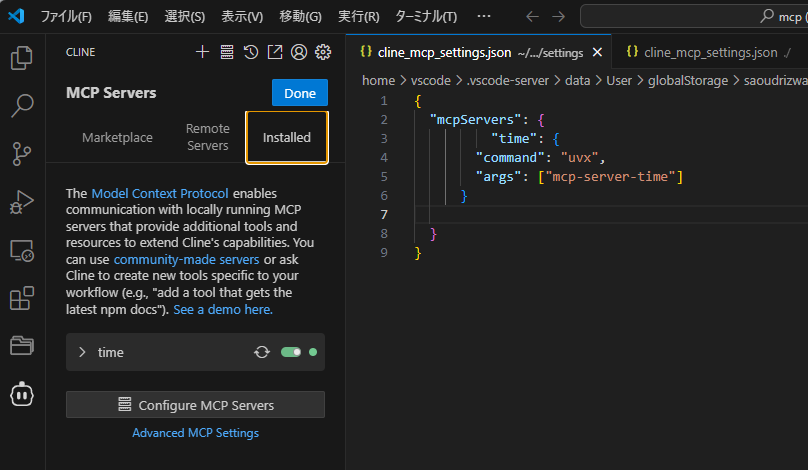Image resolution: width=808 pixels, height=470 pixels.
Task: Open the 実行(R) menu
Action: (358, 16)
